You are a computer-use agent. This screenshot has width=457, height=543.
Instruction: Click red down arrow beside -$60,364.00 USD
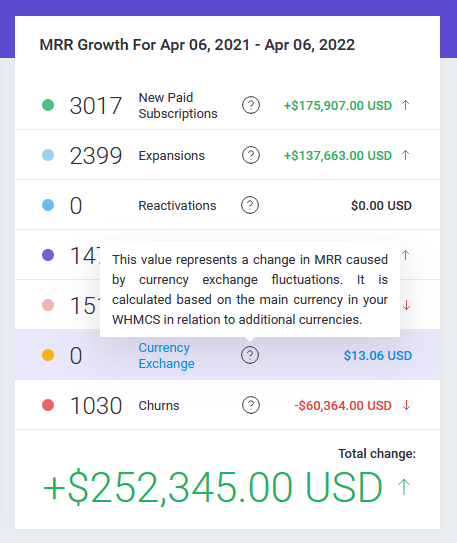pyautogui.click(x=406, y=405)
